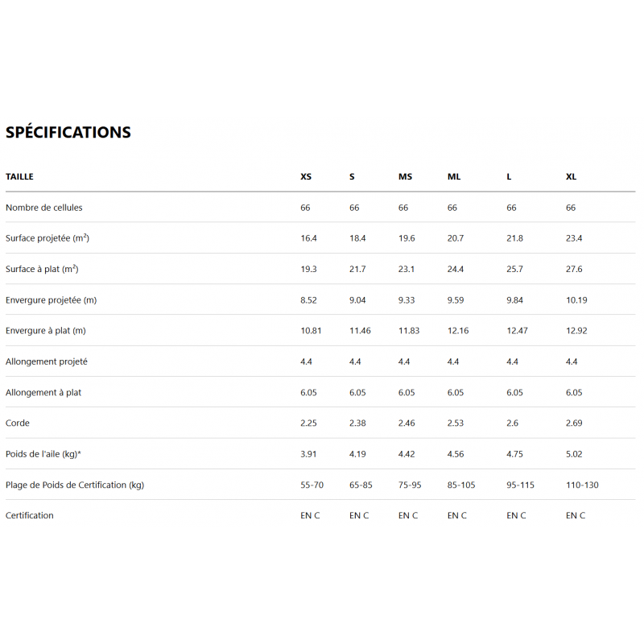
Task: Select the MS size column header
Action: tap(405, 176)
